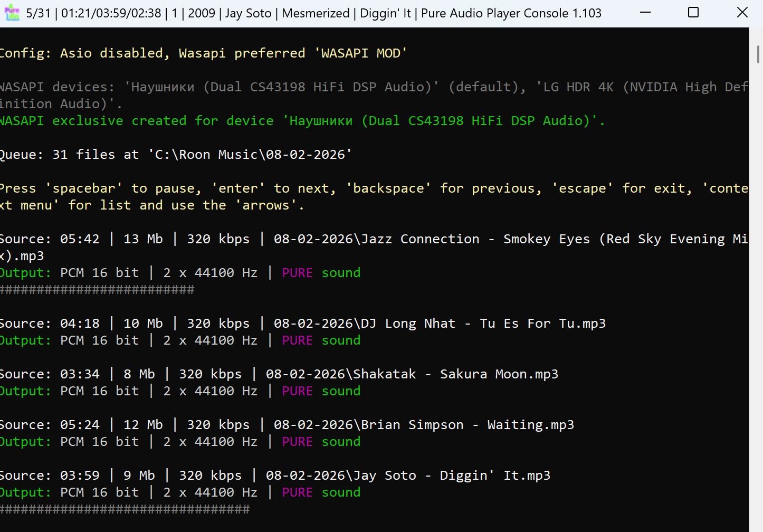
Task: Close the Pure Audio Player Console
Action: coord(741,12)
